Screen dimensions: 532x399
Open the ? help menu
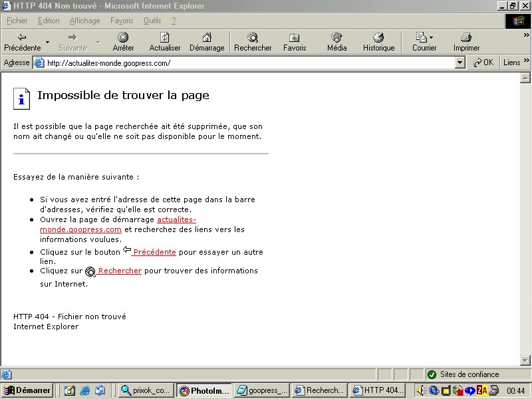pyautogui.click(x=174, y=21)
